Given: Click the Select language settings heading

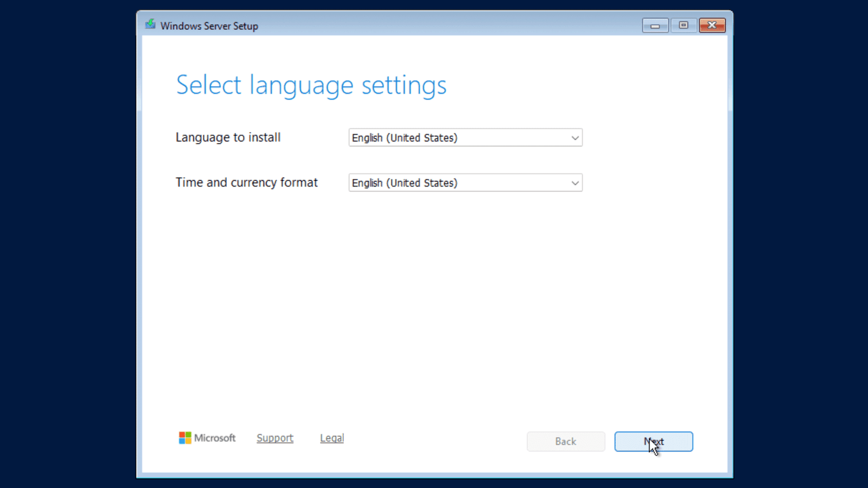Looking at the screenshot, I should (x=311, y=86).
